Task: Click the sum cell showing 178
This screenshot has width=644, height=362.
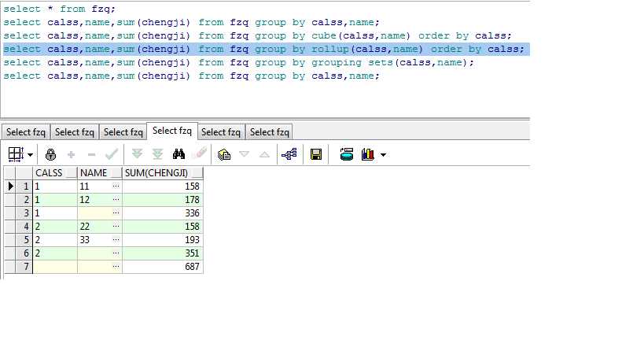Action: click(163, 200)
